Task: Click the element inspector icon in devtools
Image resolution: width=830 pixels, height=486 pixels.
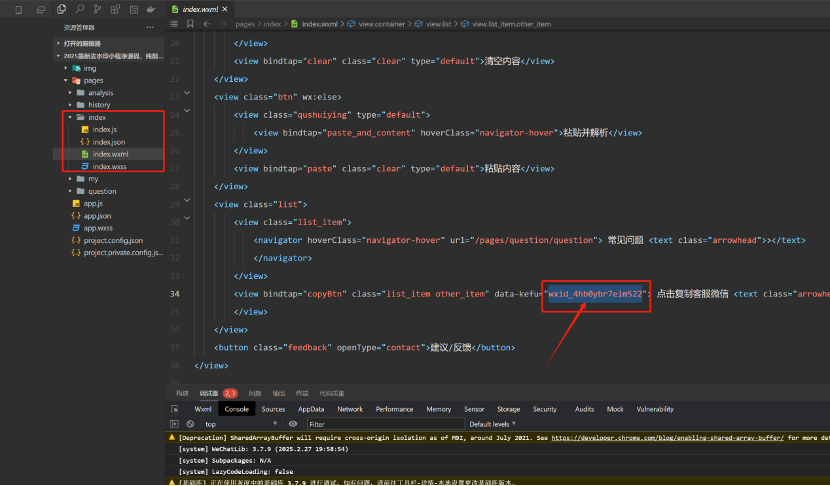Action: (175, 409)
